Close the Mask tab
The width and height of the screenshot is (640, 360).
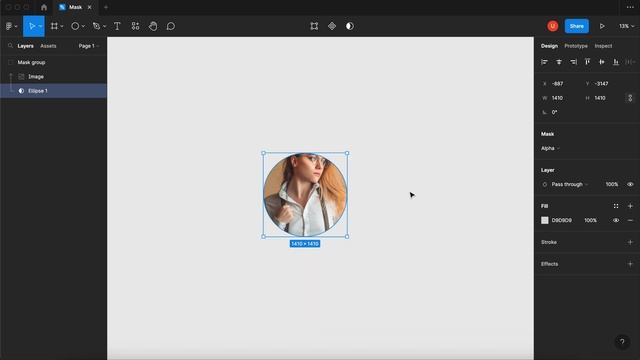click(89, 7)
